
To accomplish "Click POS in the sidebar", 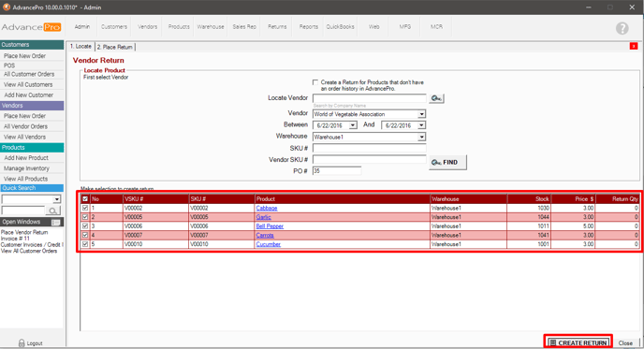I will 9,65.
